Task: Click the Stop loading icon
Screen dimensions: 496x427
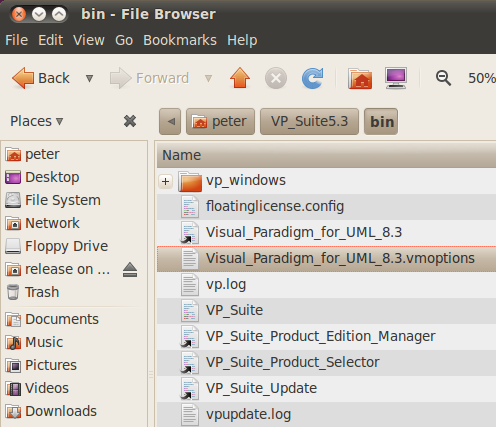Action: click(276, 78)
